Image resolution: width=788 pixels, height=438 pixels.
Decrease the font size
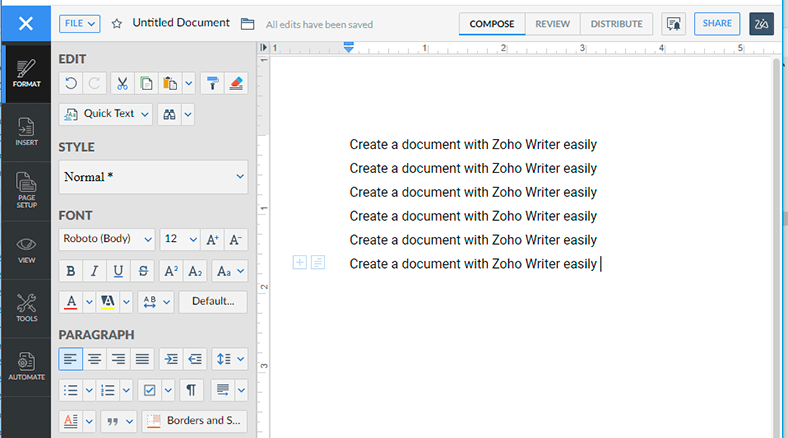point(236,239)
